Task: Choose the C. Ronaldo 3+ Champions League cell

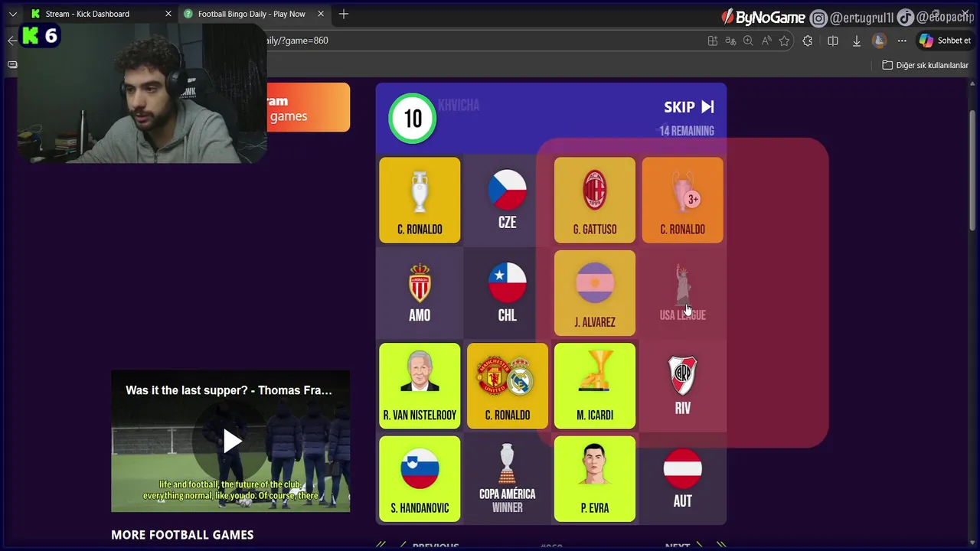Action: point(682,201)
